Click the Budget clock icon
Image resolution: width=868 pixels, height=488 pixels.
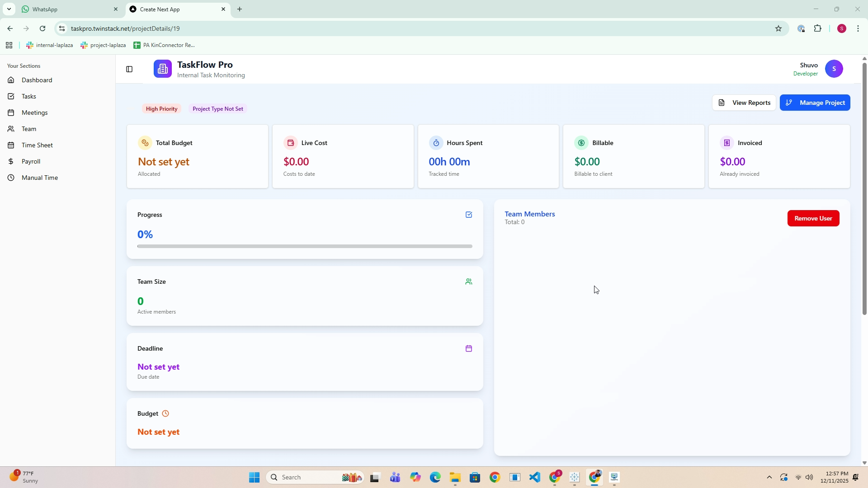165,413
